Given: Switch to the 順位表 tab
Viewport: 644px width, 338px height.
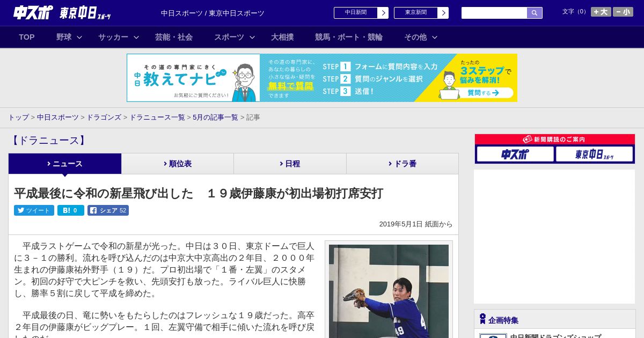Looking at the screenshot, I should tap(178, 164).
